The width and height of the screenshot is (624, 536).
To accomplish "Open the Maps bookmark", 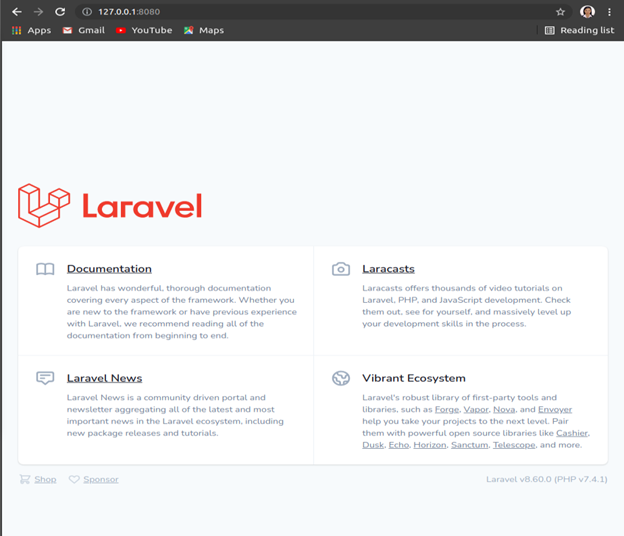I will (x=204, y=30).
